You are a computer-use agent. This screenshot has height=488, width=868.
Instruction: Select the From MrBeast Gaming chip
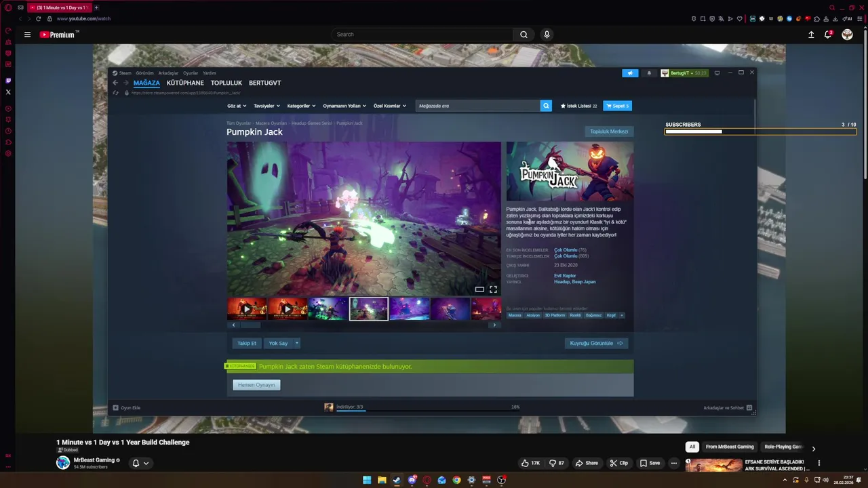730,447
